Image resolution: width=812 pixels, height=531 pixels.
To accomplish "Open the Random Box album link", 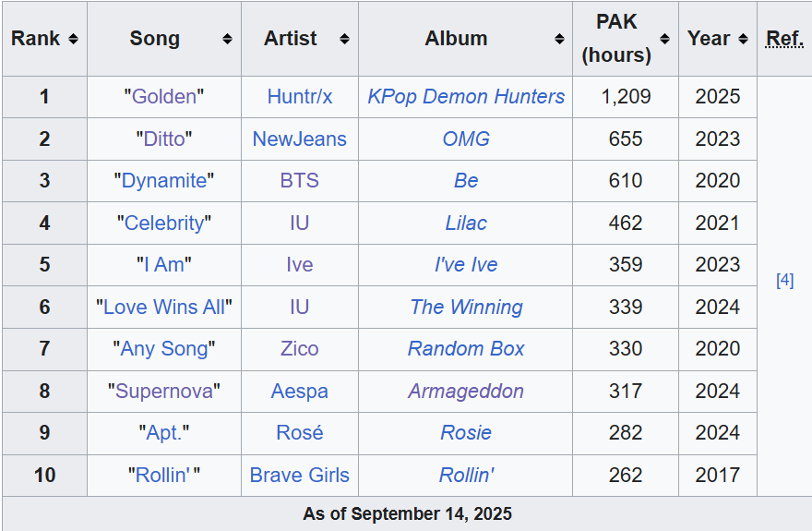I will point(466,349).
